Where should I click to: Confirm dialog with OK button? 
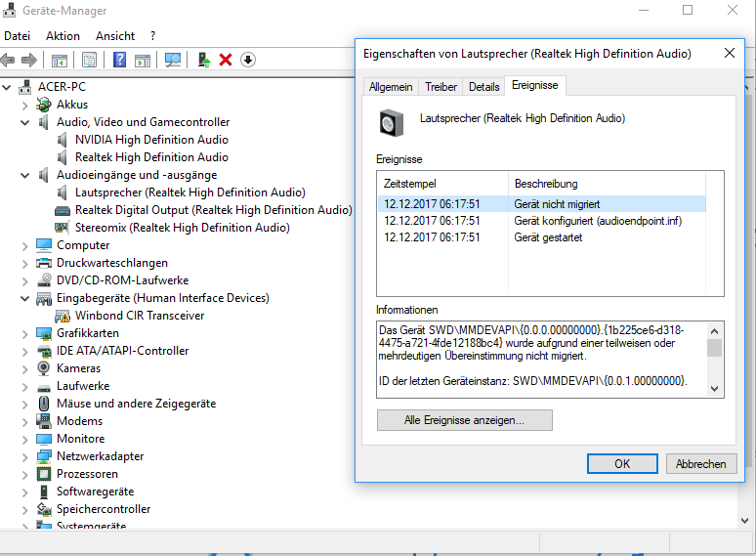click(622, 464)
